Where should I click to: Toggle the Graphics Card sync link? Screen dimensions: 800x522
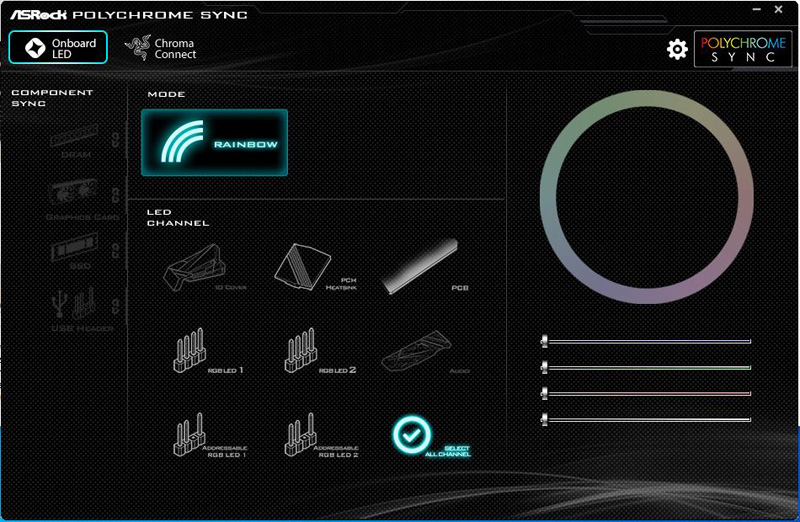116,195
